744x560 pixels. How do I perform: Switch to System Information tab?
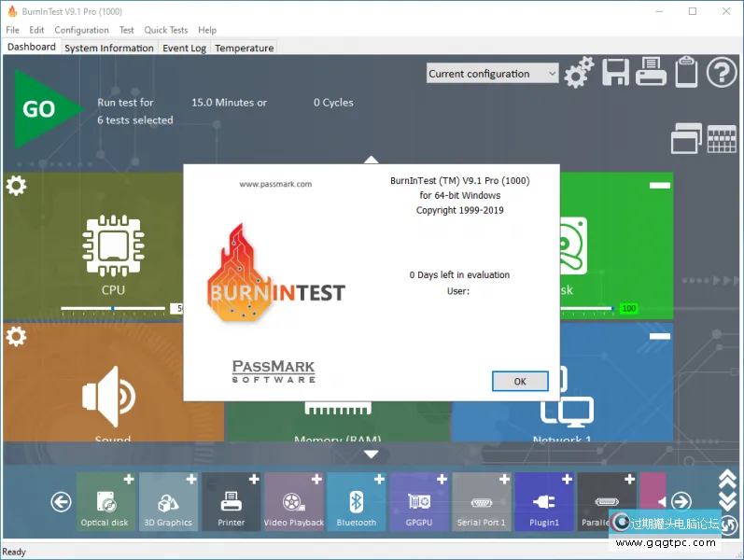pos(109,48)
